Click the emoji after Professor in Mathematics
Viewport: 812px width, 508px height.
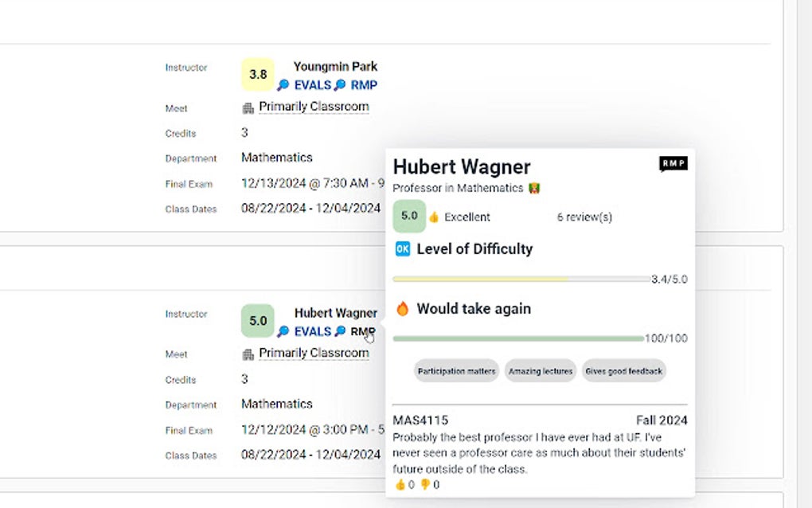point(534,189)
